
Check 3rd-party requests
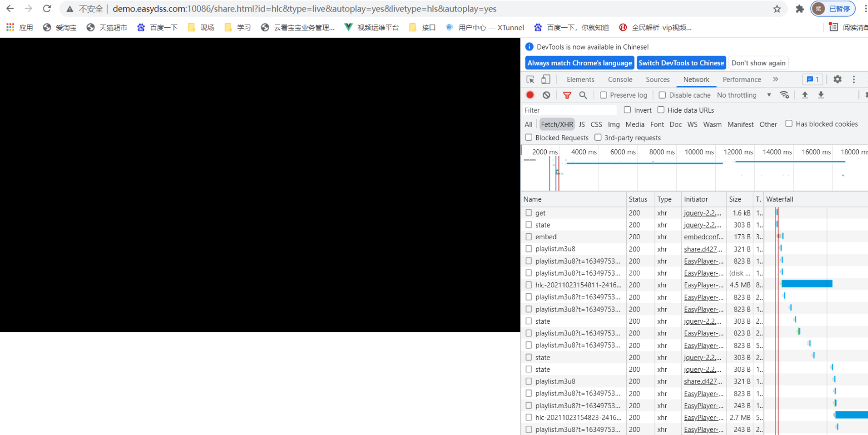[598, 137]
